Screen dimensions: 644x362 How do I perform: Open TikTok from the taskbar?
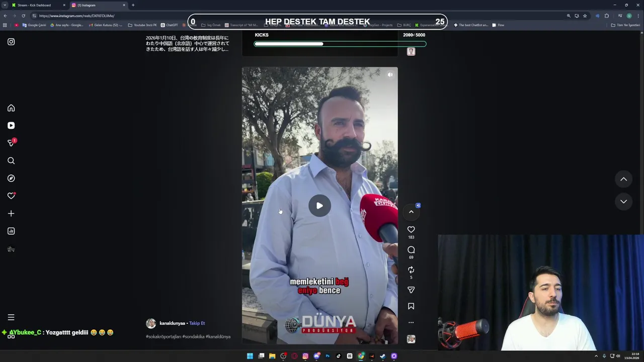(339, 356)
